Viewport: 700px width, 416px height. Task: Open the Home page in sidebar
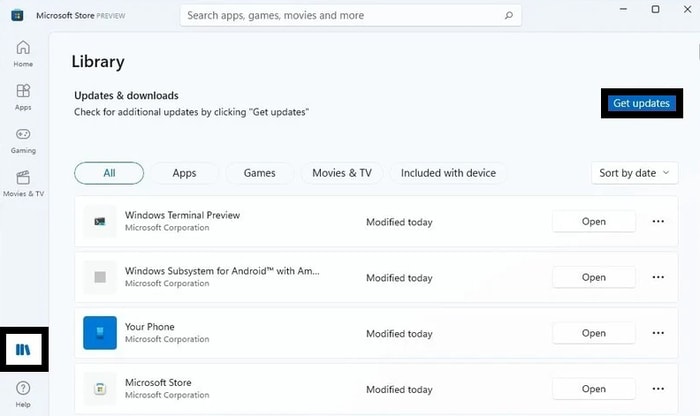(23, 53)
